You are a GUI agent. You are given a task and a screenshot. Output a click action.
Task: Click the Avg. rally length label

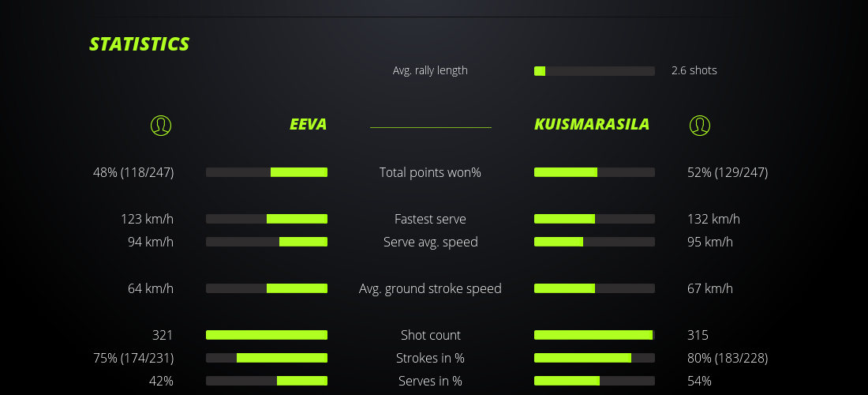tap(430, 70)
